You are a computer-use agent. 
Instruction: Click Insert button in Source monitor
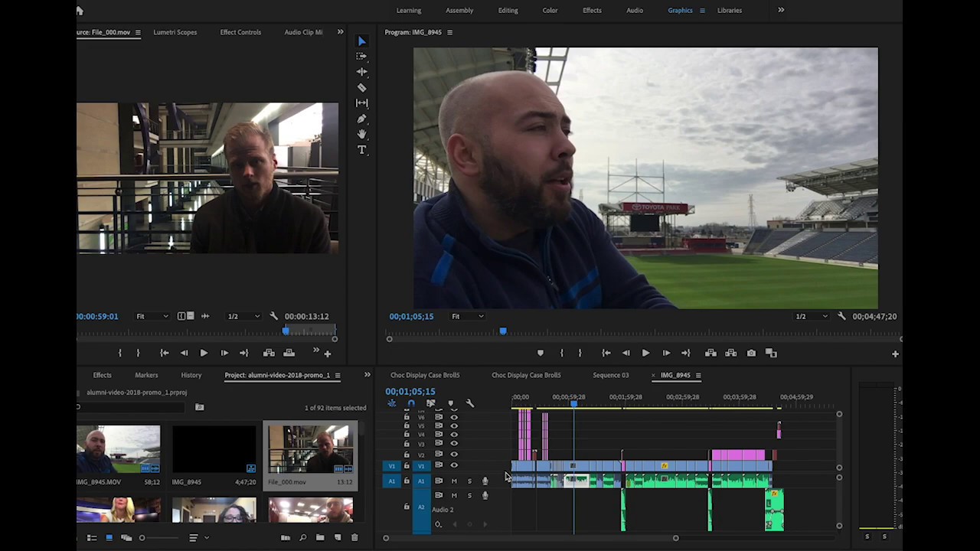click(269, 353)
